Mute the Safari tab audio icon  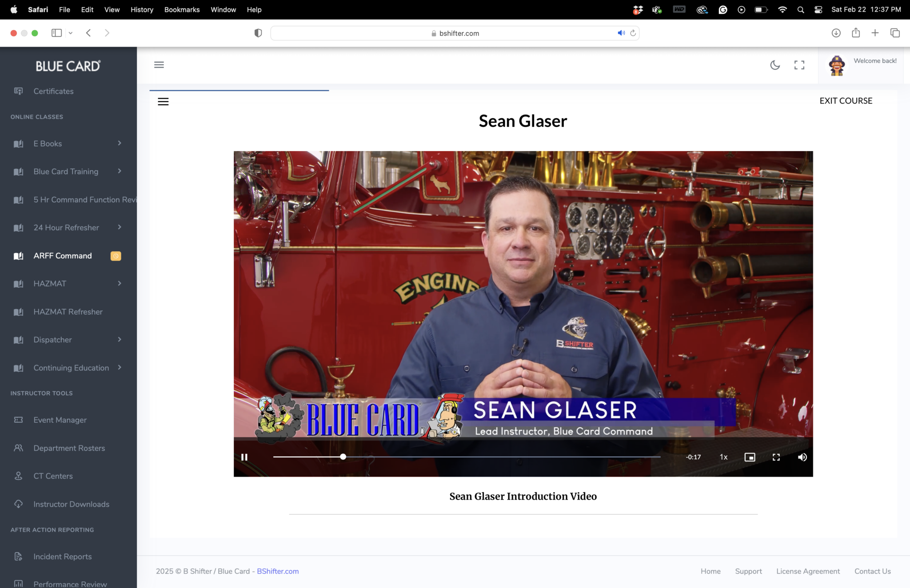click(x=621, y=33)
